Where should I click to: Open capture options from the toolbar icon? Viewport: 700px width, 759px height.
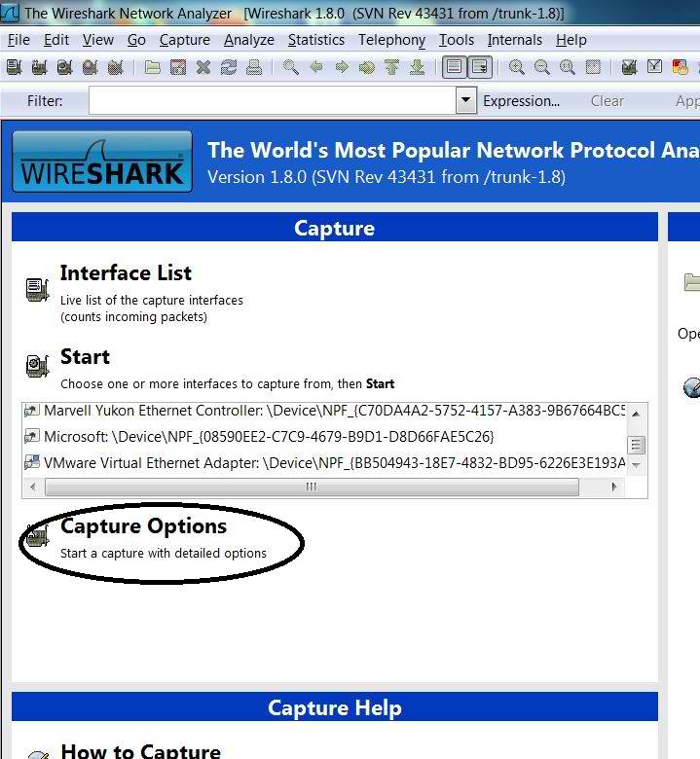[40, 67]
